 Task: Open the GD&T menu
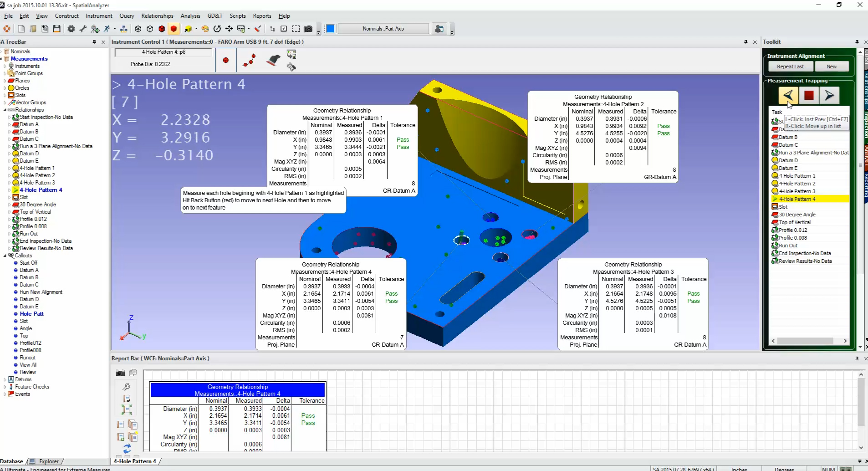click(215, 15)
